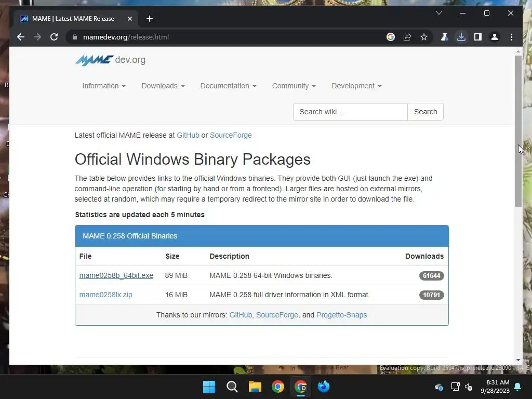Click the scrollbar up arrow
532x399 pixels.
(518, 51)
